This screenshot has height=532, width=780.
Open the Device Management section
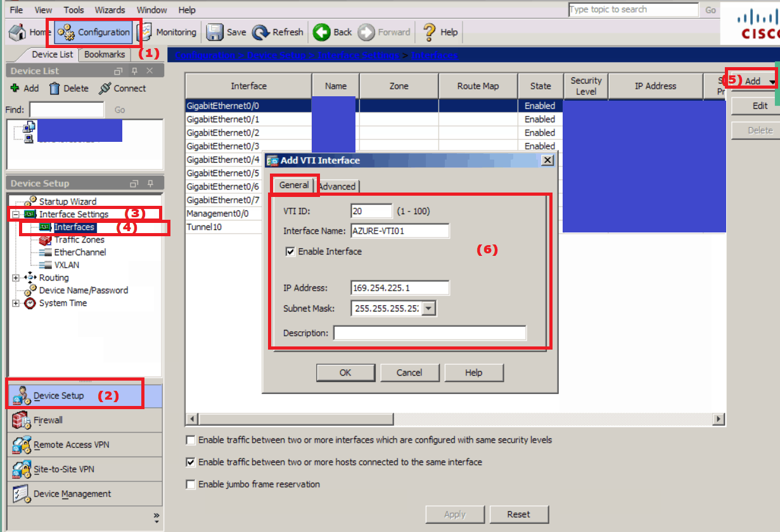pos(85,494)
